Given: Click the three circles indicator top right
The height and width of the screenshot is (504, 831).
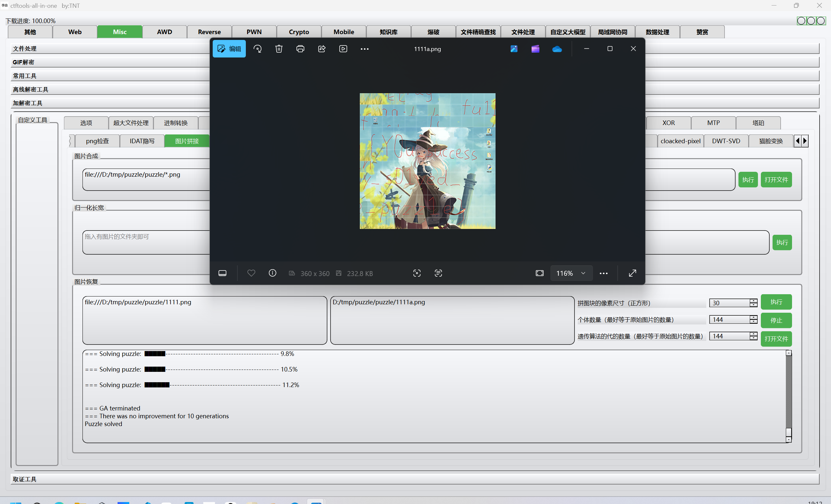Looking at the screenshot, I should (x=811, y=21).
